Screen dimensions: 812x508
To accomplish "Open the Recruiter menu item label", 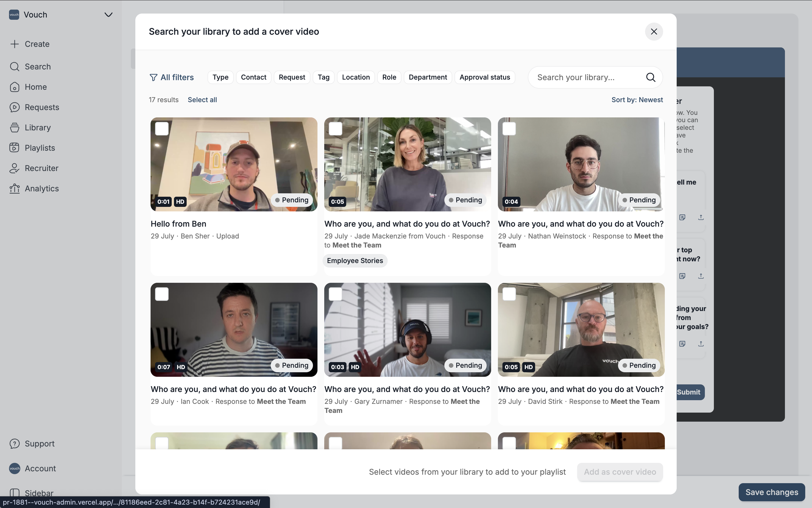I will point(42,168).
